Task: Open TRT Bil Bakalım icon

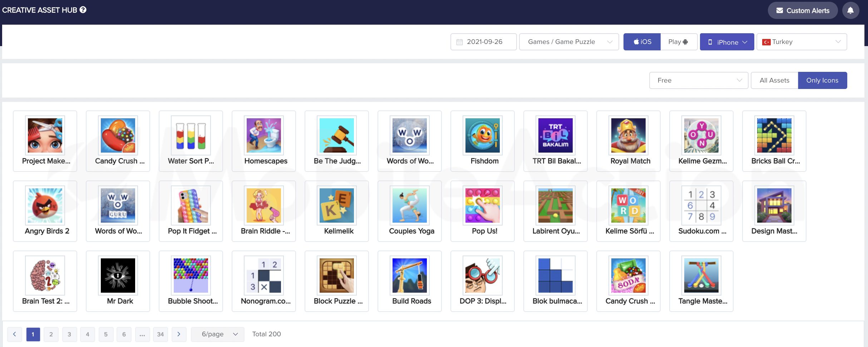Action: tap(556, 135)
